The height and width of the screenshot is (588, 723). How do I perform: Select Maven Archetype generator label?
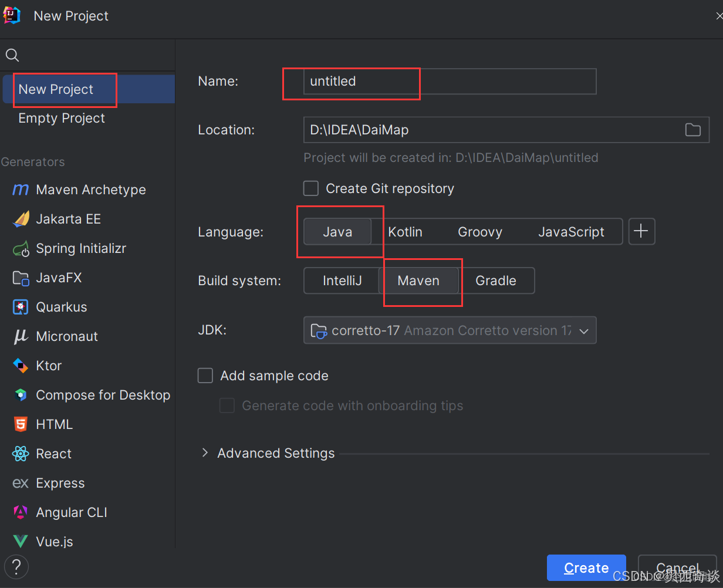91,190
